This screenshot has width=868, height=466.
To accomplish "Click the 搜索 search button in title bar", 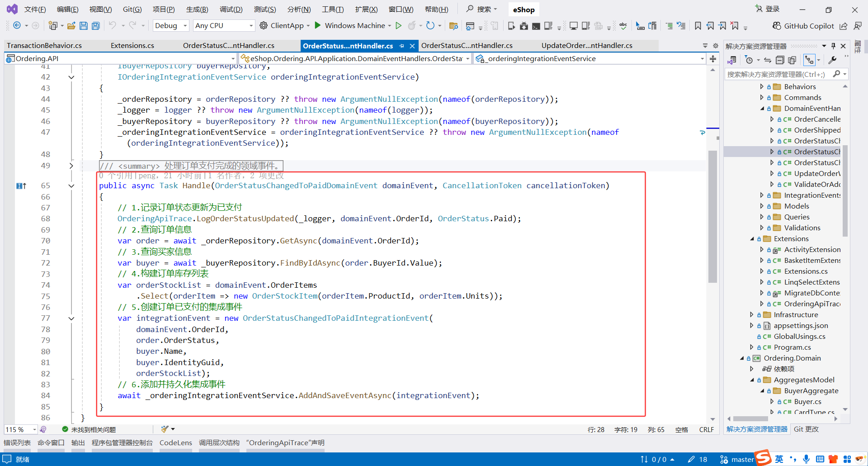I will click(481, 9).
